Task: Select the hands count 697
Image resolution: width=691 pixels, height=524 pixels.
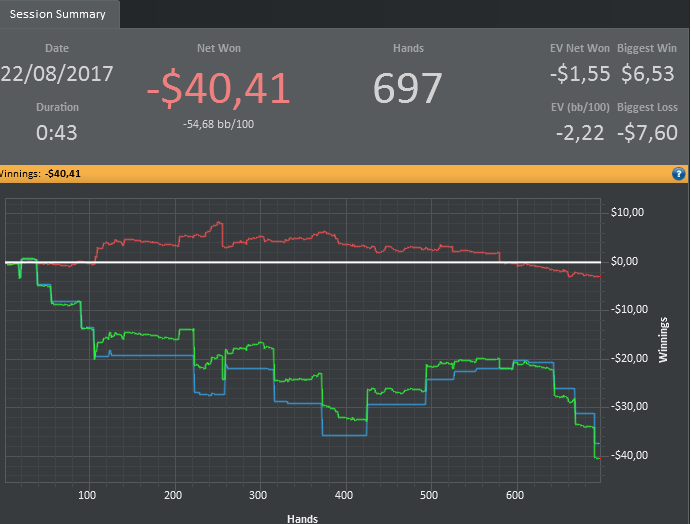Action: point(408,88)
